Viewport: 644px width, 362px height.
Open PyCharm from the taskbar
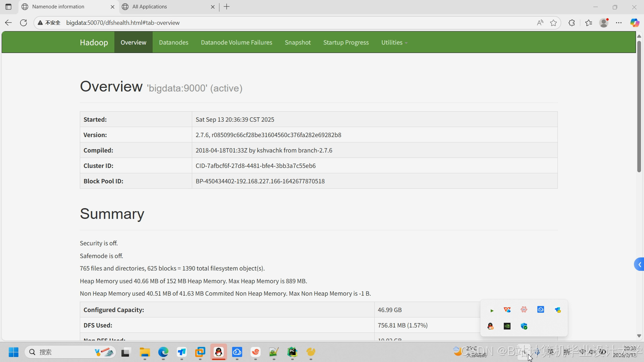[x=292, y=353]
